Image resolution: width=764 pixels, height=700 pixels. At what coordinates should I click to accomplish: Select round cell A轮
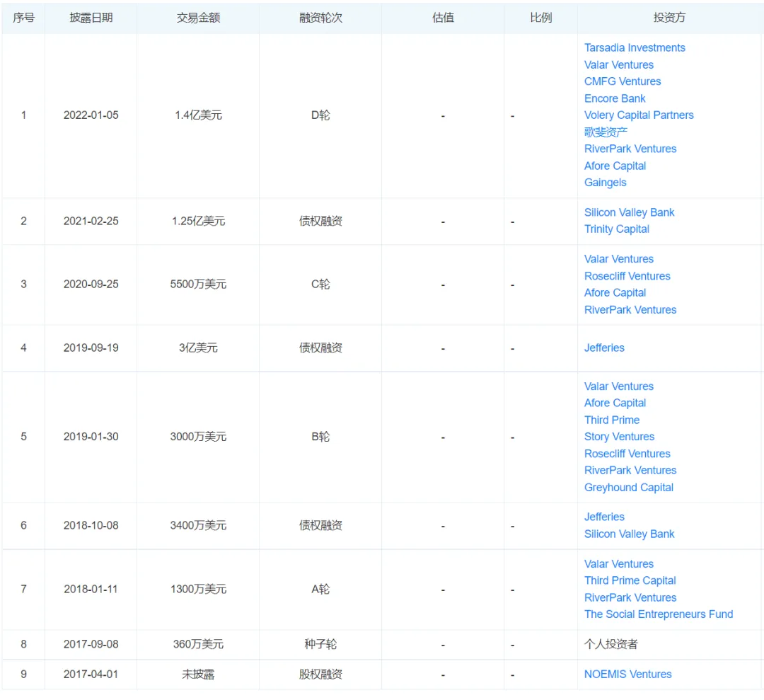pyautogui.click(x=320, y=589)
